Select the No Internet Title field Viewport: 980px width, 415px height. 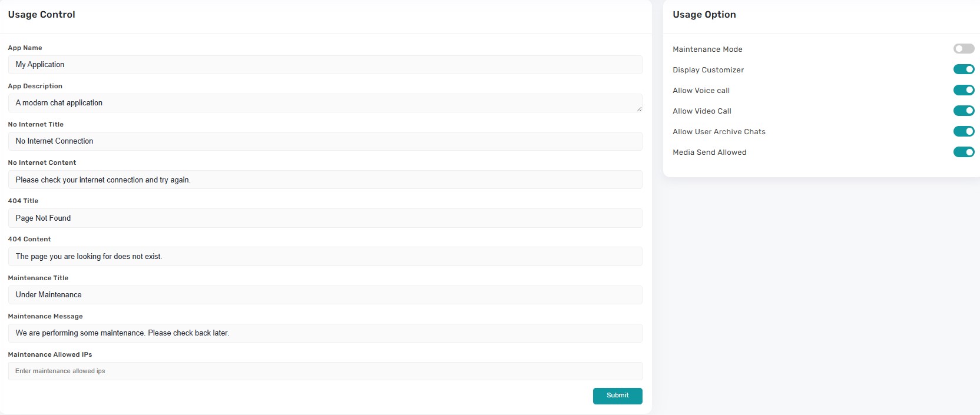325,141
